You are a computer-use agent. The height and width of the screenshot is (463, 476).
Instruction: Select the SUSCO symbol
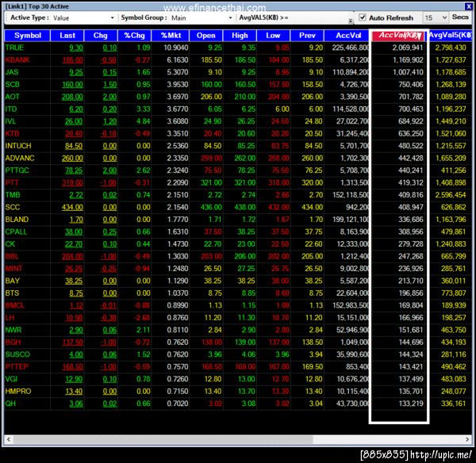pyautogui.click(x=17, y=354)
